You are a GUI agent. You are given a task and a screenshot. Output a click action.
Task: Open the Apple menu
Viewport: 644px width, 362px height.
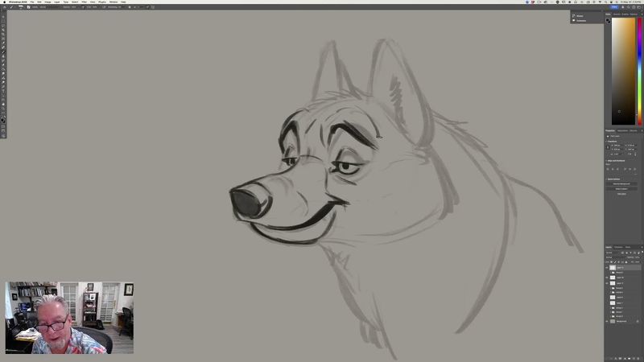point(4,2)
